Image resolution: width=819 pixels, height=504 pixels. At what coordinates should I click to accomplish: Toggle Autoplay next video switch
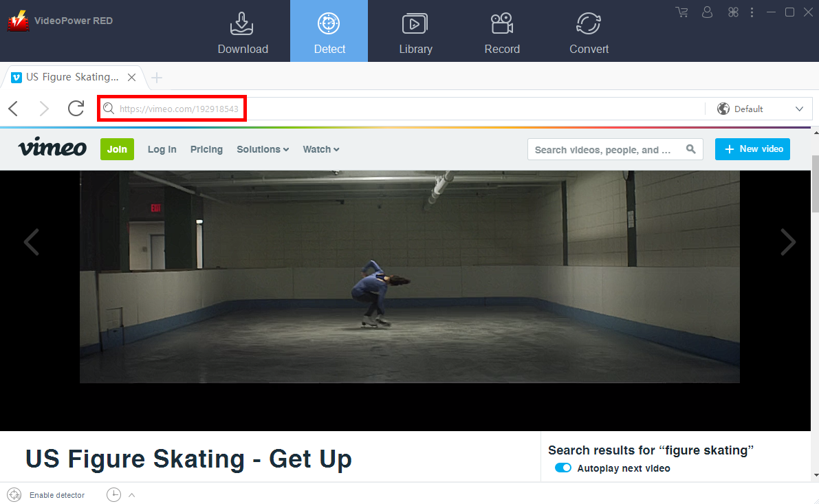[563, 468]
